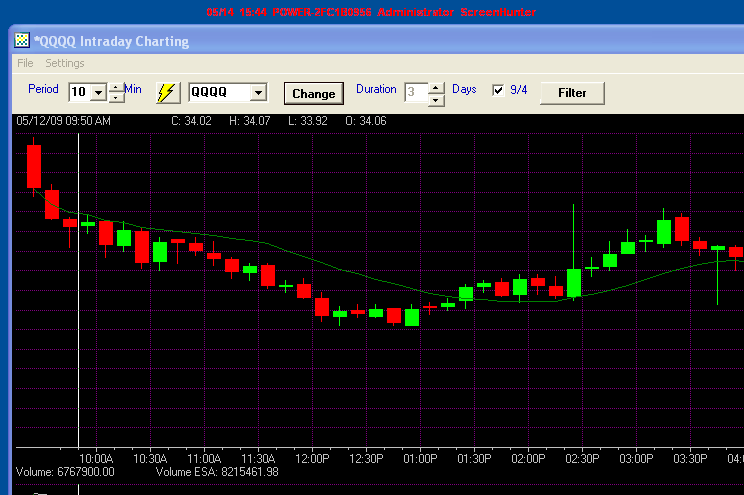Click the 05/12/09 09:50 AM timestamp
The image size is (744, 495).
64,121
